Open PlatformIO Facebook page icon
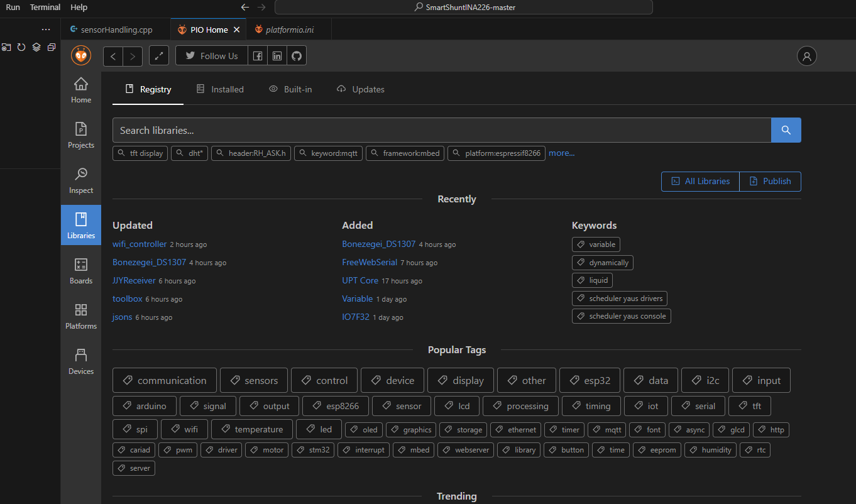Image resolution: width=856 pixels, height=504 pixels. (x=258, y=56)
